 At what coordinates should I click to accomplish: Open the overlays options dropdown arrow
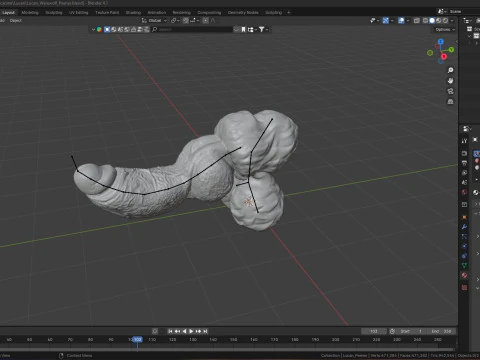click(x=408, y=21)
